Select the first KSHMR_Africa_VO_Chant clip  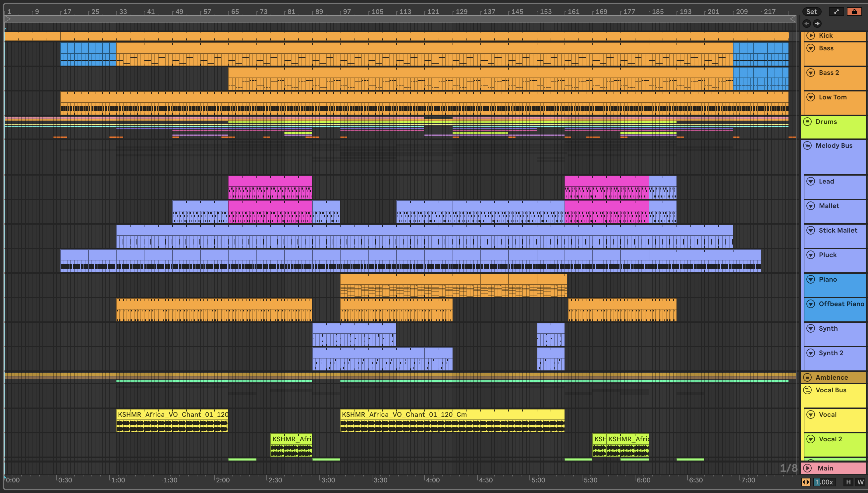[x=172, y=414]
